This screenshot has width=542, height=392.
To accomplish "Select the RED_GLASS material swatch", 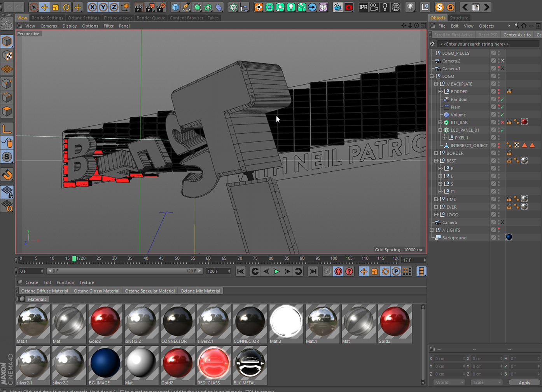I will (214, 365).
